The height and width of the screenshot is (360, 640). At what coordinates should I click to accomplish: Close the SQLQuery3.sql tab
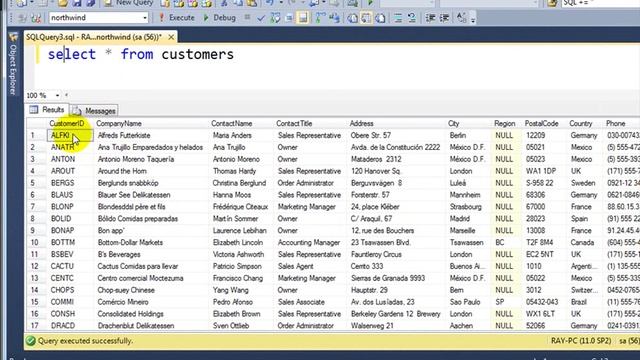pyautogui.click(x=171, y=37)
